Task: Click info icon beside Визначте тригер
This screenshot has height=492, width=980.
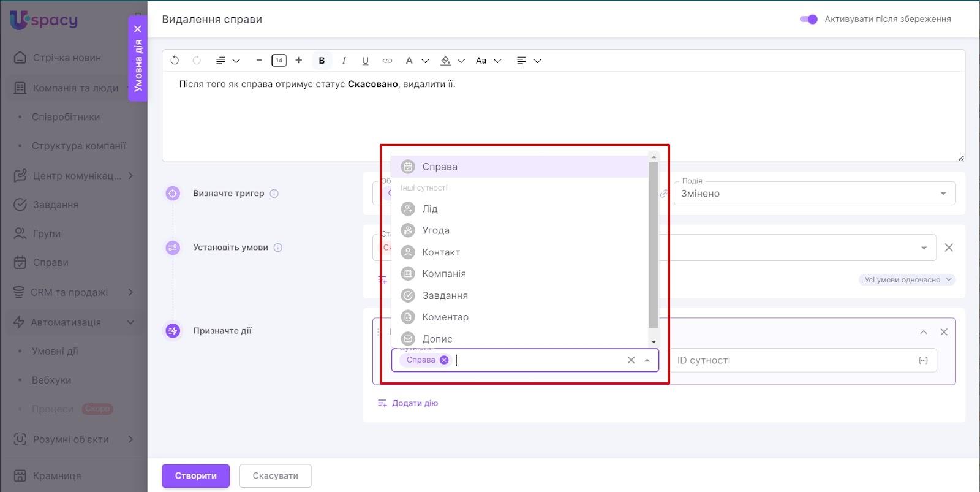Action: tap(274, 194)
